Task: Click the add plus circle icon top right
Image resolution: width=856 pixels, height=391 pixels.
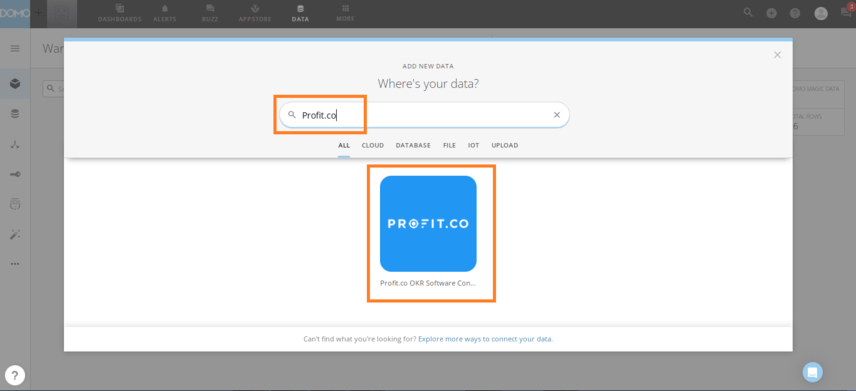Action: (x=771, y=13)
